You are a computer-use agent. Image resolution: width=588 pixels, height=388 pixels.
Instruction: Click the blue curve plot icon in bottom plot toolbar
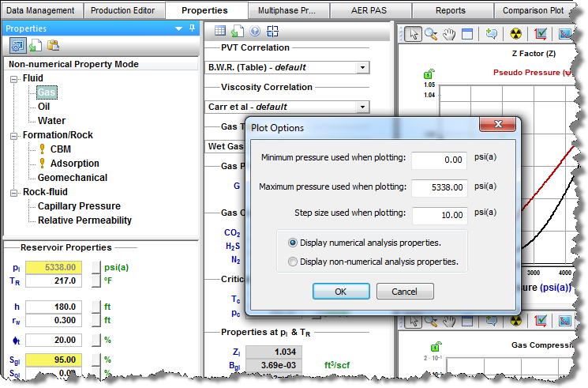pos(565,321)
